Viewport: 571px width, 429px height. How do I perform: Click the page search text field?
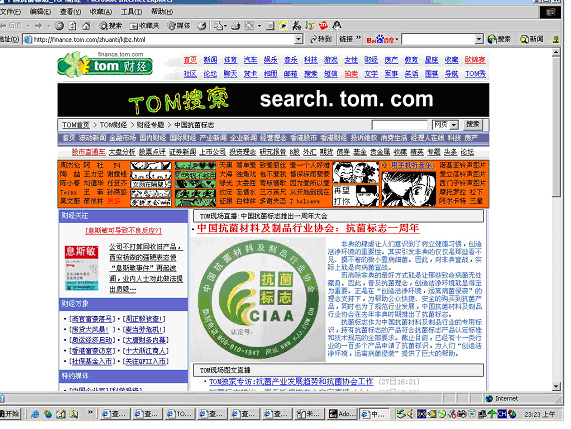399,125
